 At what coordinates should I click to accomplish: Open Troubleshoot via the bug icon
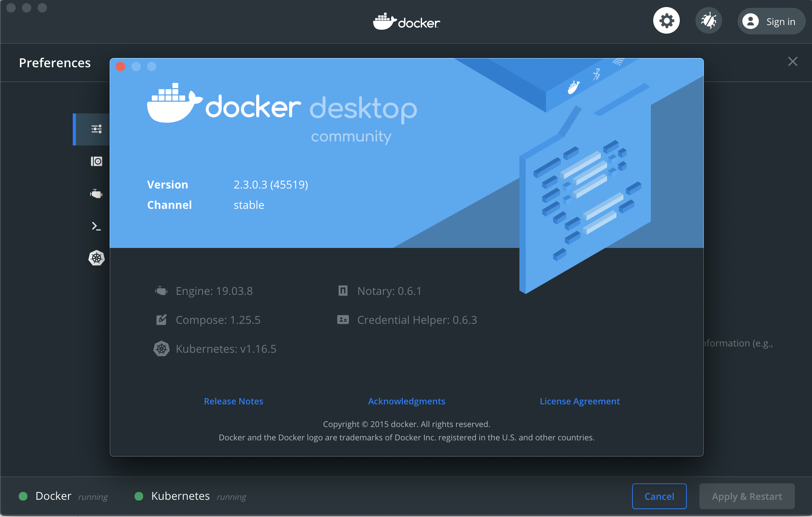[x=708, y=20]
